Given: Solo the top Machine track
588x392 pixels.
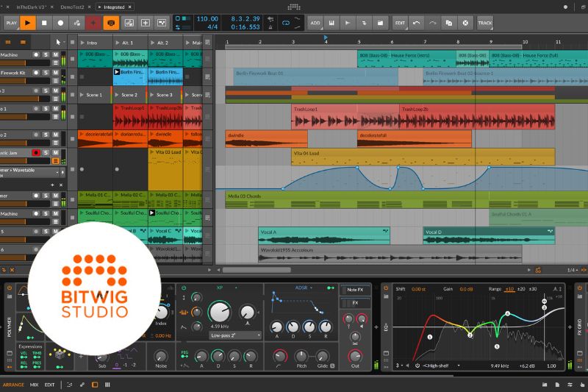Looking at the screenshot, I should (46, 54).
